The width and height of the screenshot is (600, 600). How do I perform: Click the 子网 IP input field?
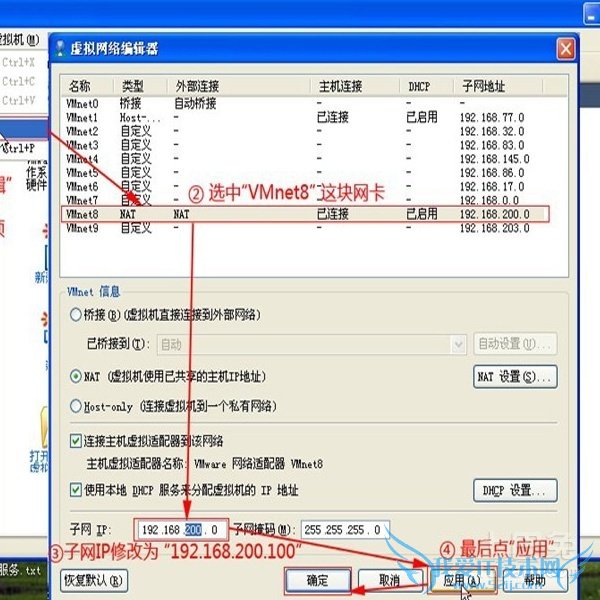click(181, 530)
